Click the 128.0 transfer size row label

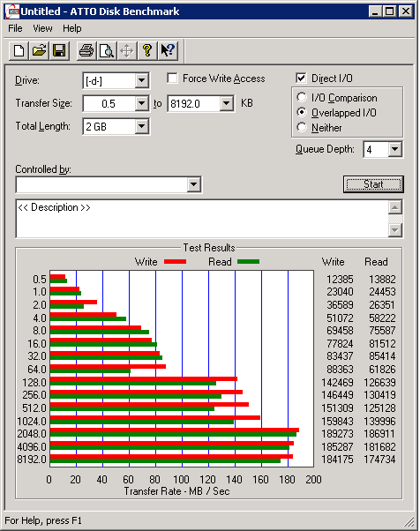pyautogui.click(x=34, y=383)
